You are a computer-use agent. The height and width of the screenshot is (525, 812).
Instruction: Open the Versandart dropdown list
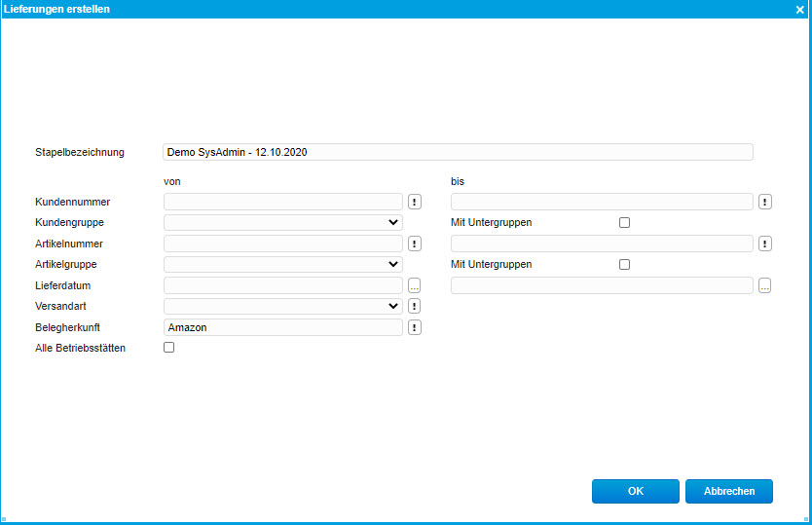tap(283, 306)
